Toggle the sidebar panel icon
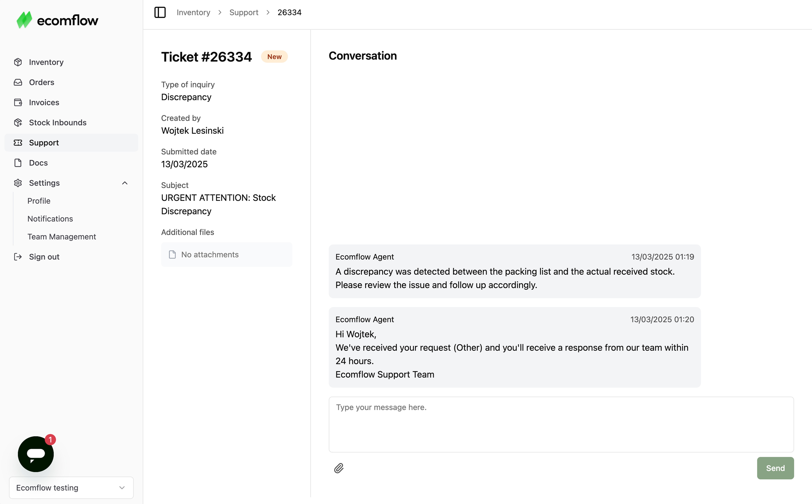This screenshot has width=812, height=504. point(160,12)
